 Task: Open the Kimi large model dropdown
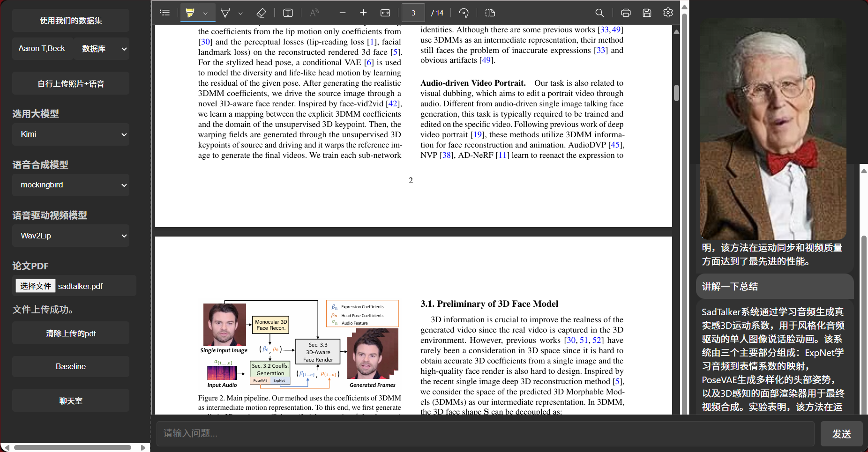[x=71, y=134]
